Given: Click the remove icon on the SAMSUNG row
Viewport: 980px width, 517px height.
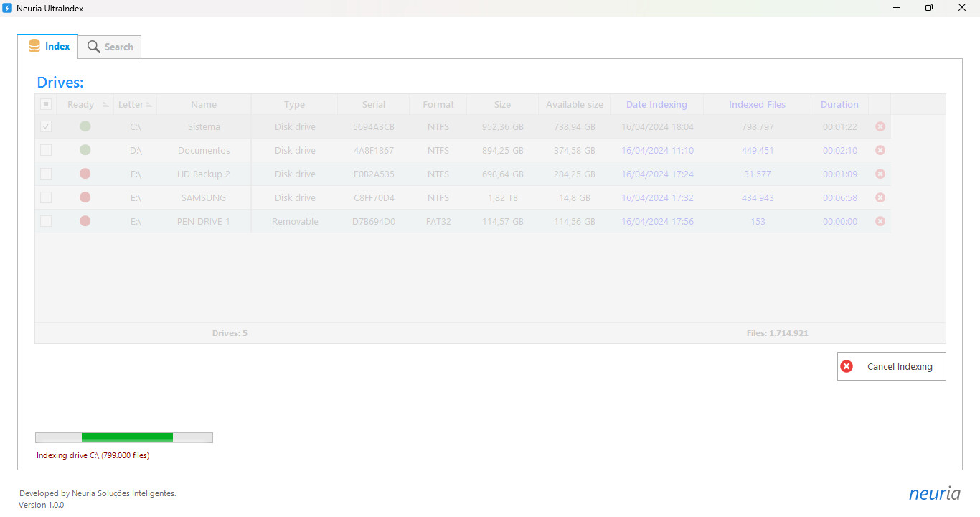Looking at the screenshot, I should 880,197.
